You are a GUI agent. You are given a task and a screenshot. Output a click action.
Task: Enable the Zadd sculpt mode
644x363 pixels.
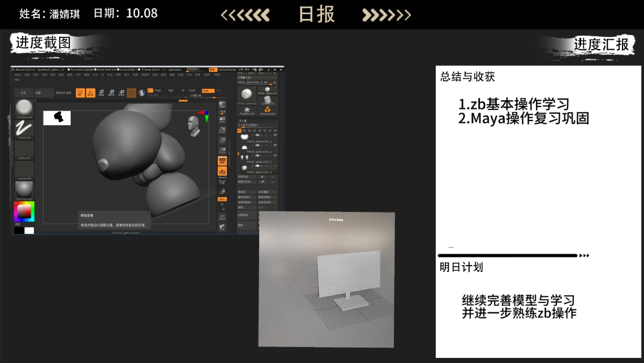(x=192, y=90)
